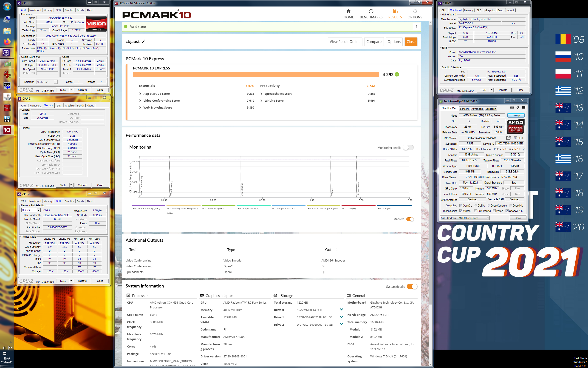This screenshot has width=588, height=368.
Task: Expand Drive 0 storage details
Action: (x=341, y=309)
